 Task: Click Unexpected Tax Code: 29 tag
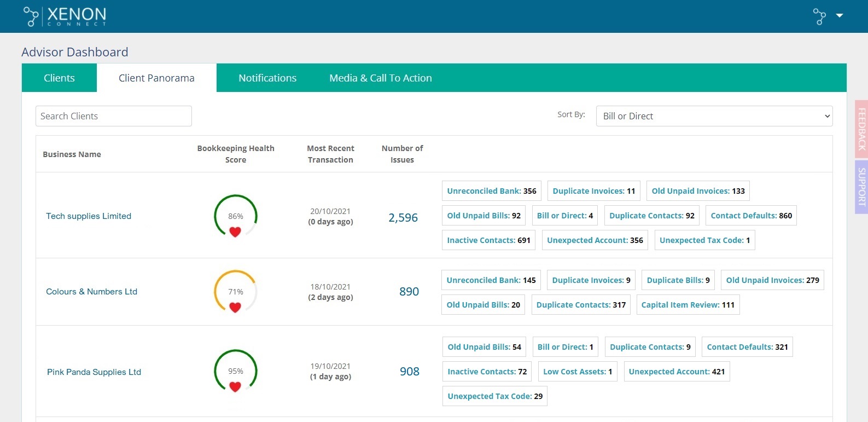click(494, 396)
